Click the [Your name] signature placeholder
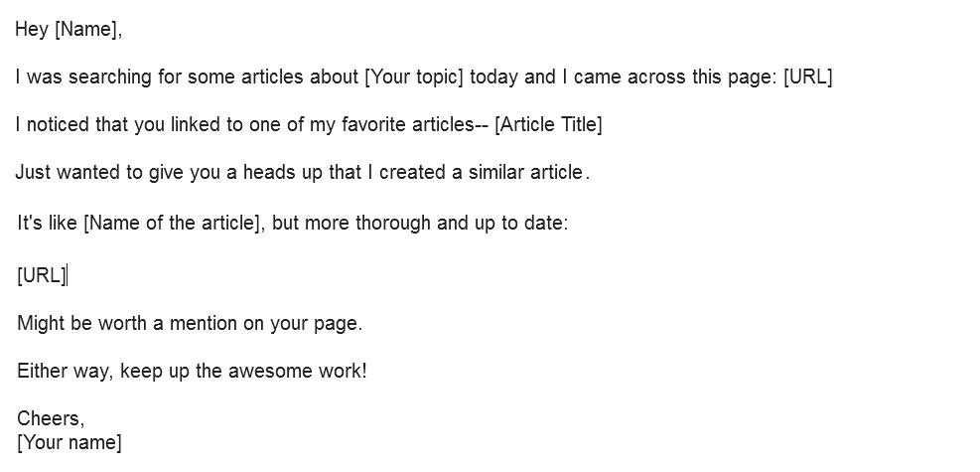The image size is (980, 472). pos(70,443)
